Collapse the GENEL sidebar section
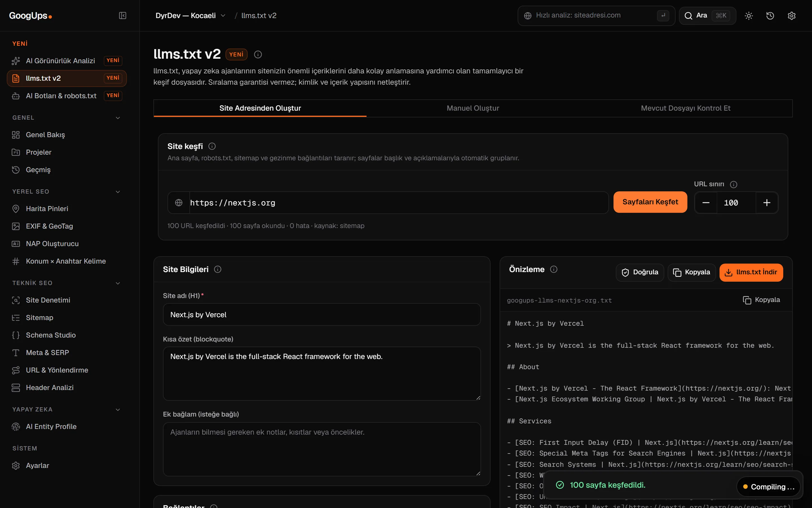The height and width of the screenshot is (508, 812). pyautogui.click(x=118, y=118)
